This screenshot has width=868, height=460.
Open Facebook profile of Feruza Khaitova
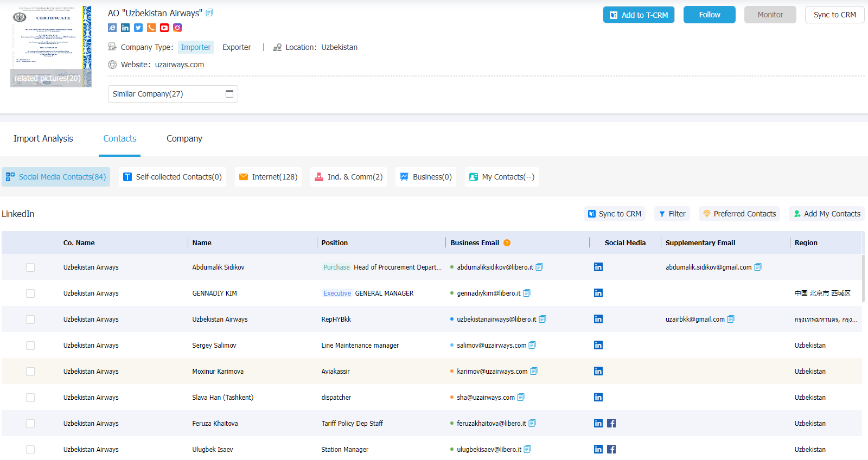click(611, 423)
